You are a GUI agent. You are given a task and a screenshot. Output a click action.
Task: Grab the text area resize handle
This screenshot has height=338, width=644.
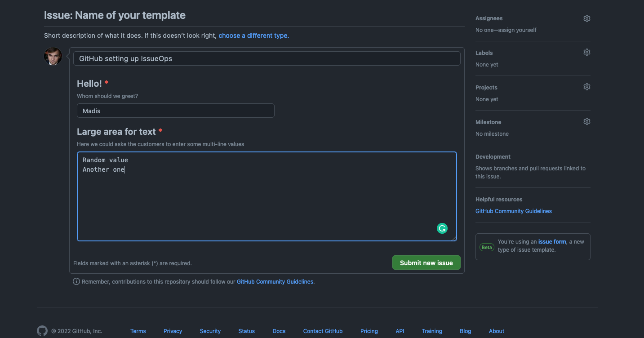454,238
